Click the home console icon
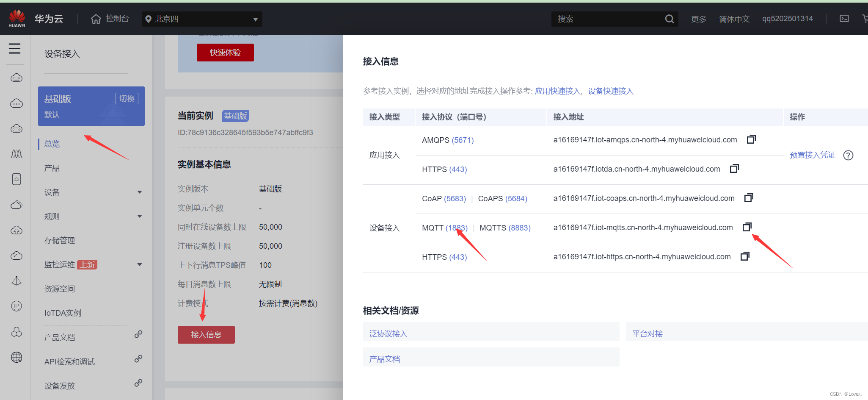 tap(96, 19)
